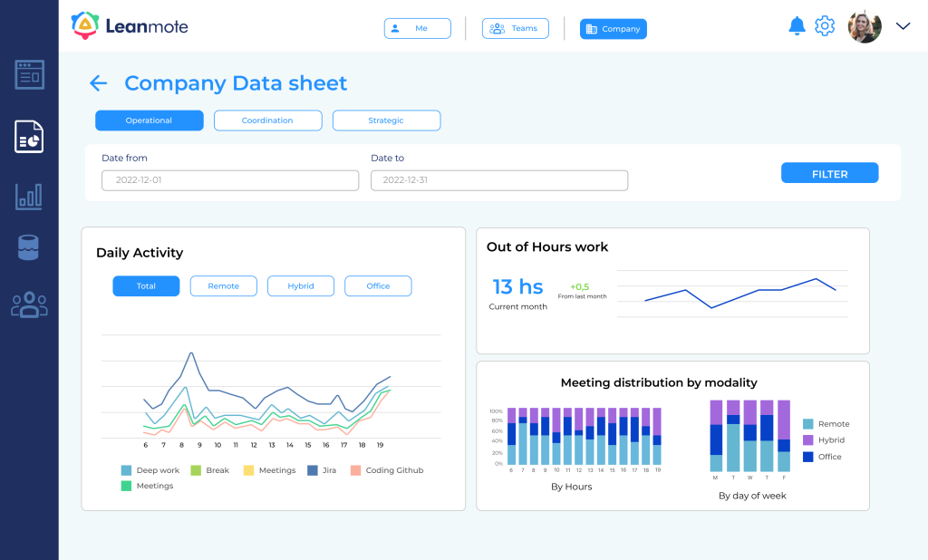The width and height of the screenshot is (928, 560).
Task: Select Remote in Daily Activity
Action: point(224,286)
